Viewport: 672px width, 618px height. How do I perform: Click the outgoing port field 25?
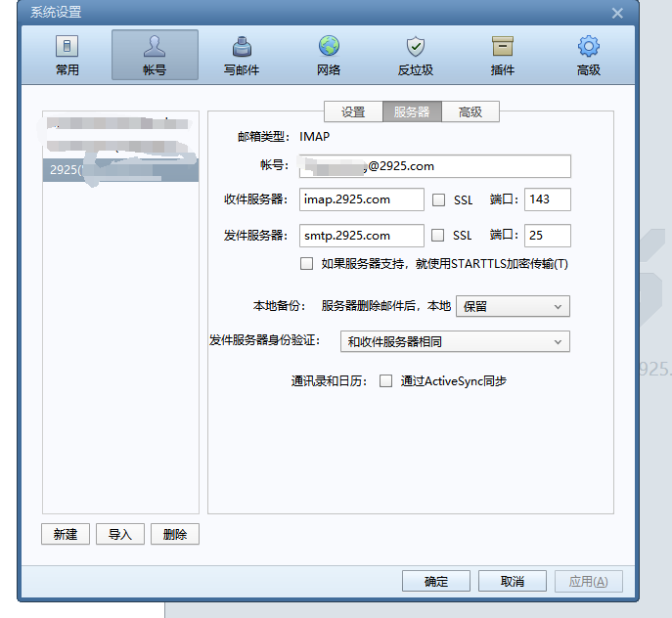pyautogui.click(x=548, y=236)
